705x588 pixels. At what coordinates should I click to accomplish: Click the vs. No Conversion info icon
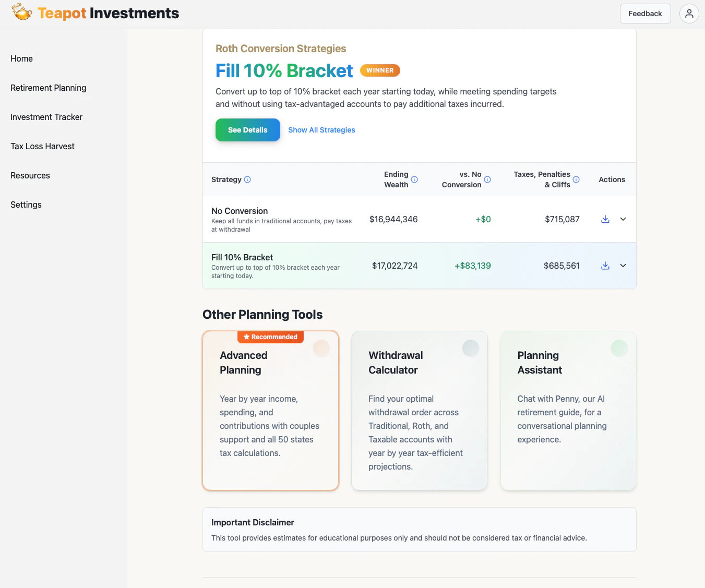click(x=487, y=179)
